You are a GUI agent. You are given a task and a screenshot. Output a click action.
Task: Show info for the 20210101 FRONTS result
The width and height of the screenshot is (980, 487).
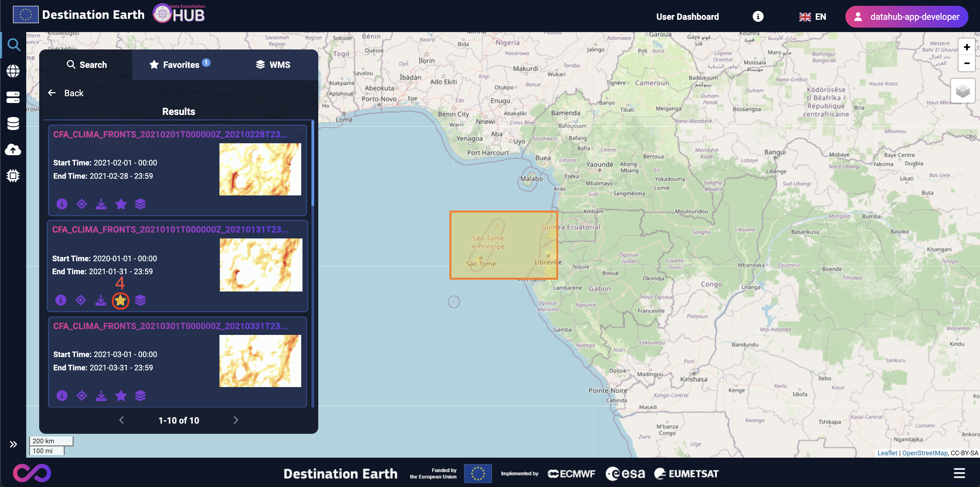point(61,300)
